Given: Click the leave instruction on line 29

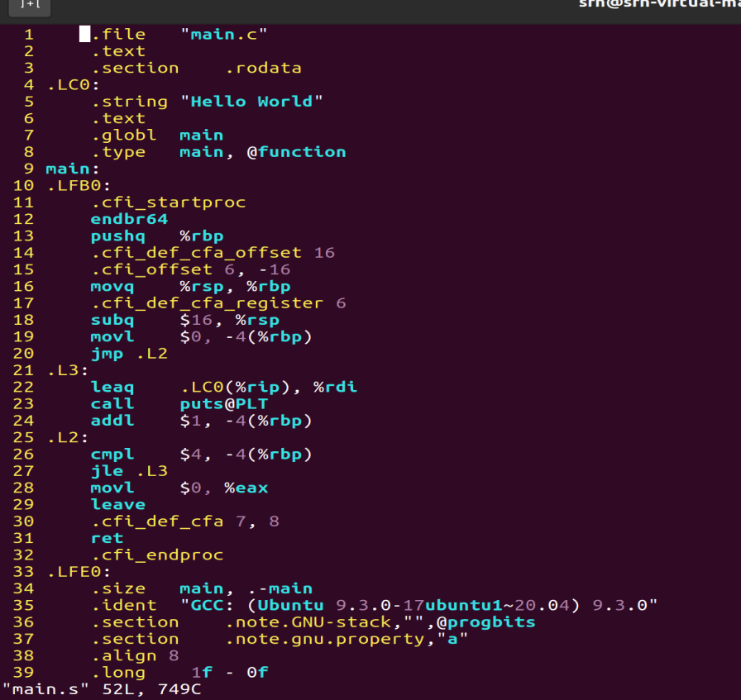Looking at the screenshot, I should point(120,504).
